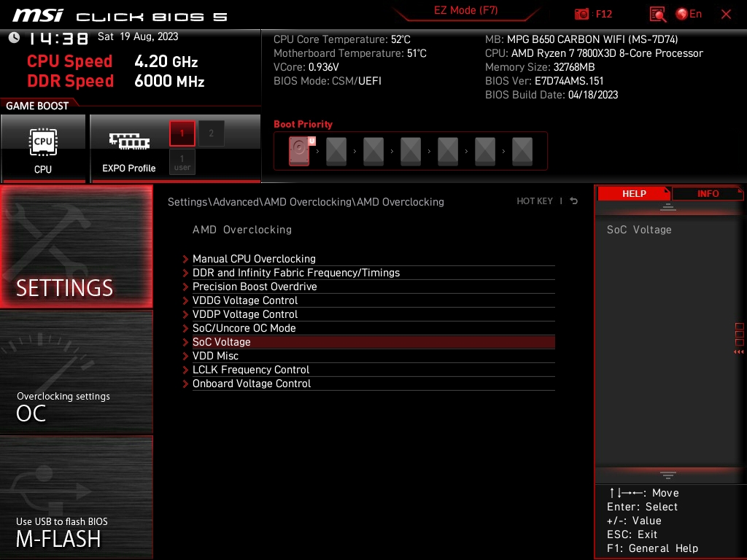
Task: Click the BIOS Mode CSM/UEFI text
Action: 328,81
